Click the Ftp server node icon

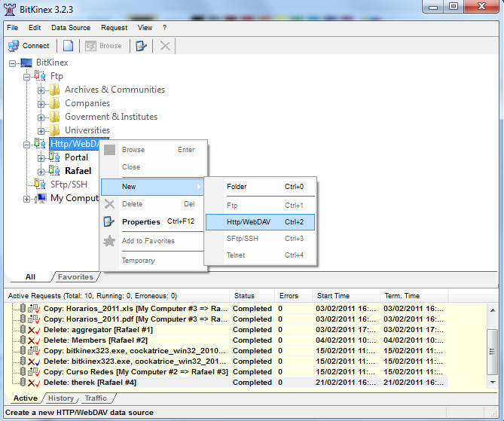click(40, 76)
